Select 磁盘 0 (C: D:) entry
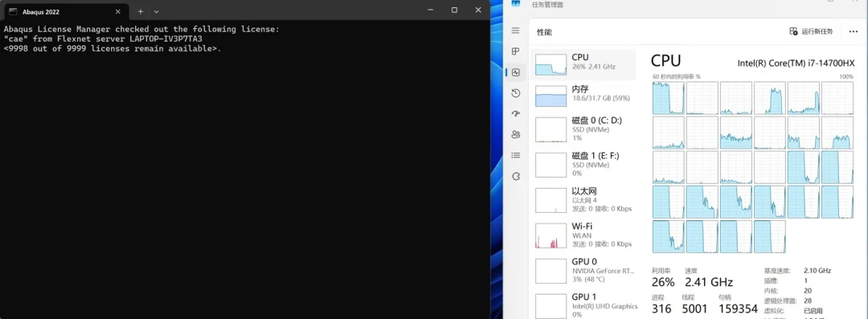Viewport: 868px width, 319px height. 584,129
